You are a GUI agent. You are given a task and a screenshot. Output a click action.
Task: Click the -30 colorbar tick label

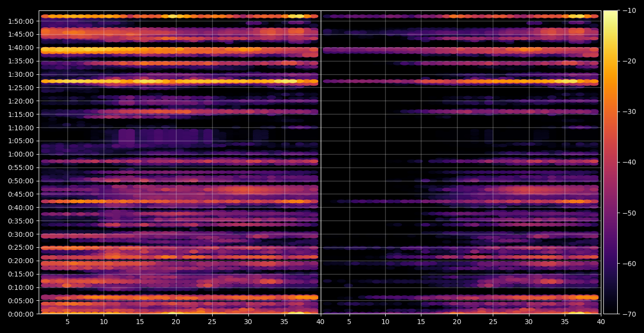(629, 111)
